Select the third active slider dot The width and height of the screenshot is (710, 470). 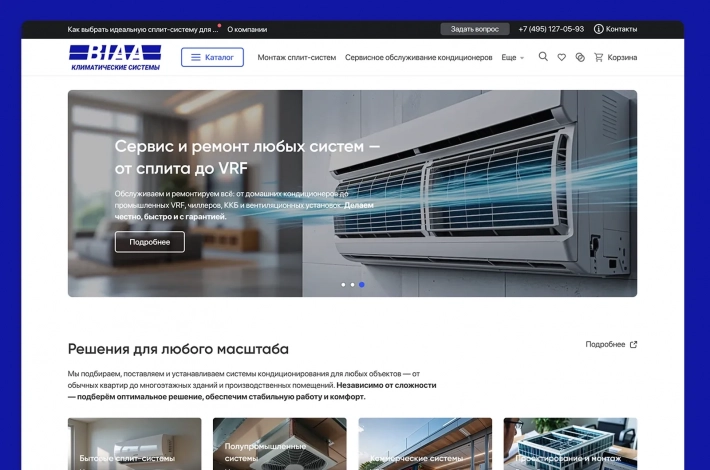(361, 285)
